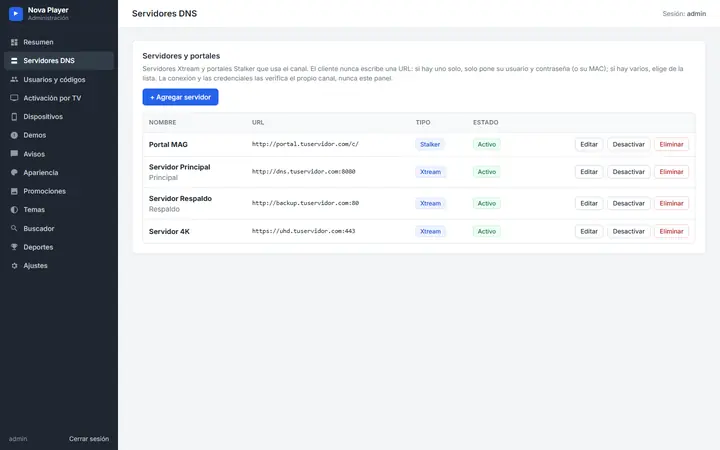Edit the Portal MAG server
720x450 pixels.
[589, 144]
